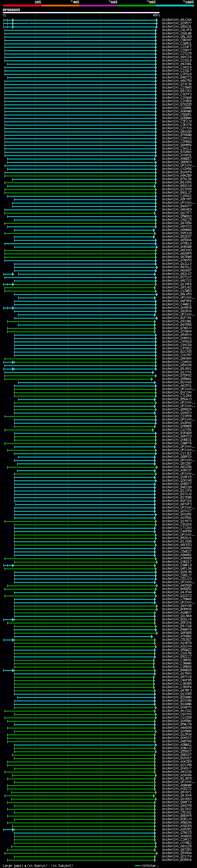Select hit label UniRef100_C1XMV9

177,416
